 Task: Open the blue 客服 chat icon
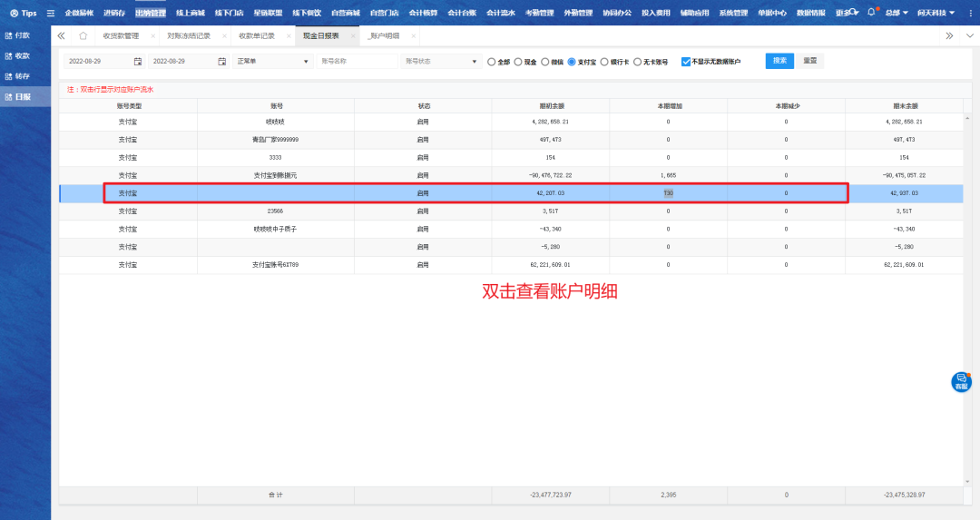tap(961, 382)
